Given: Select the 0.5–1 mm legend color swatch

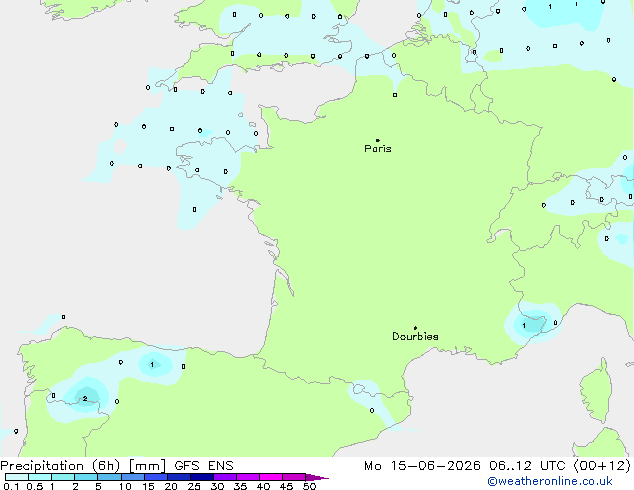Looking at the screenshot, I should (40, 477).
